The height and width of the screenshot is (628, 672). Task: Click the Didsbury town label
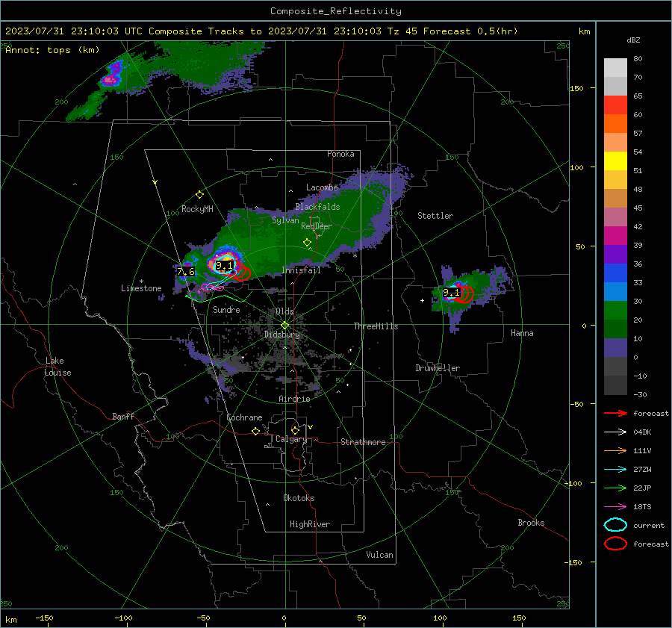pos(282,335)
